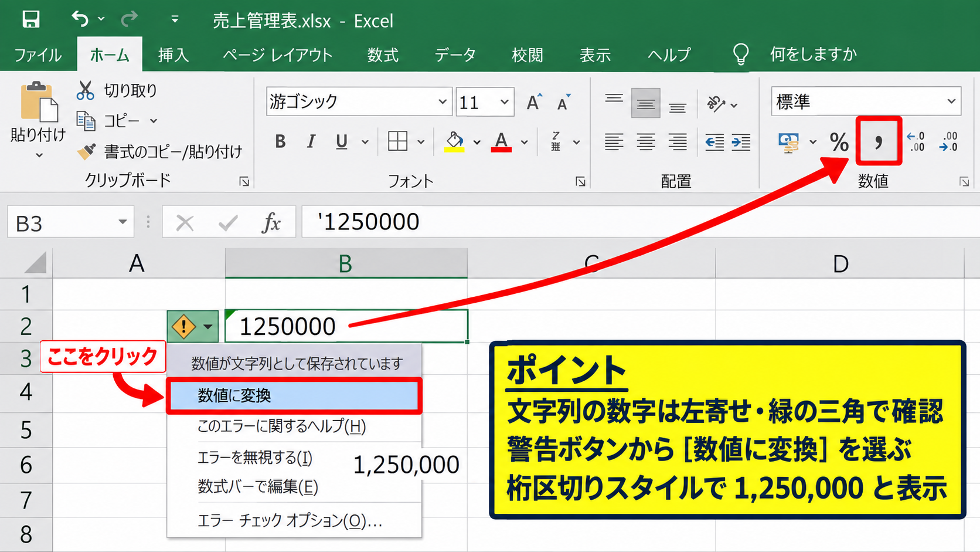Screen dimensions: 980x552
Task: Switch to the データ tab
Action: tap(455, 55)
